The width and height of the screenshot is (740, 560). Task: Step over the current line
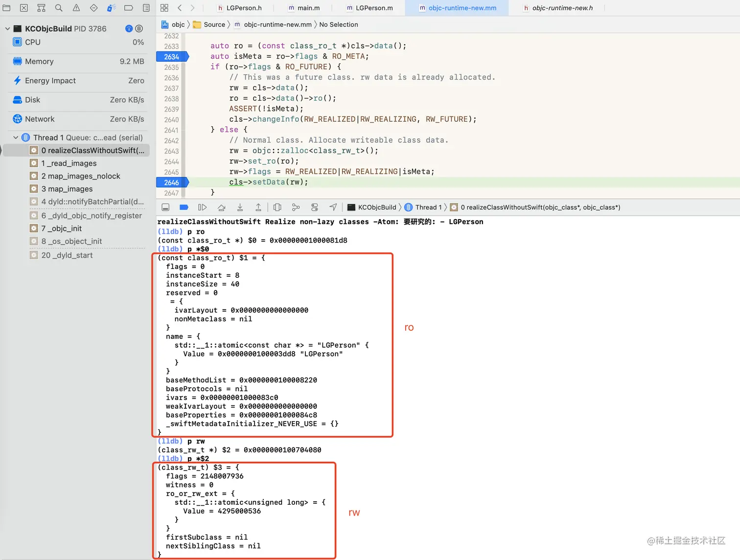tap(221, 207)
